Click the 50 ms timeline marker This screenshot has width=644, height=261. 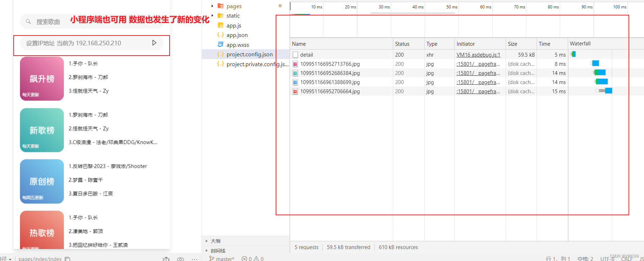point(452,7)
